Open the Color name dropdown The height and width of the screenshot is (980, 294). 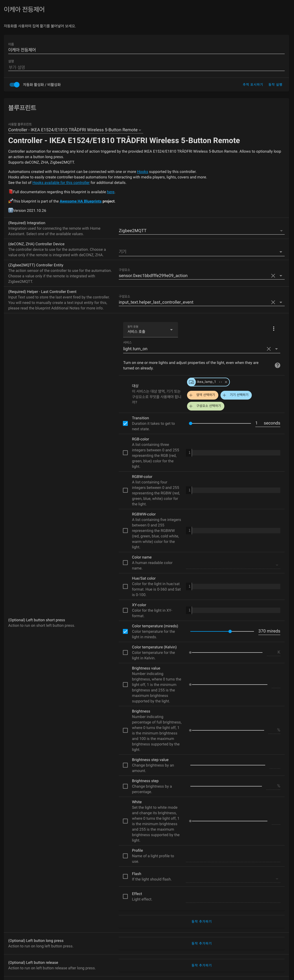click(x=233, y=565)
